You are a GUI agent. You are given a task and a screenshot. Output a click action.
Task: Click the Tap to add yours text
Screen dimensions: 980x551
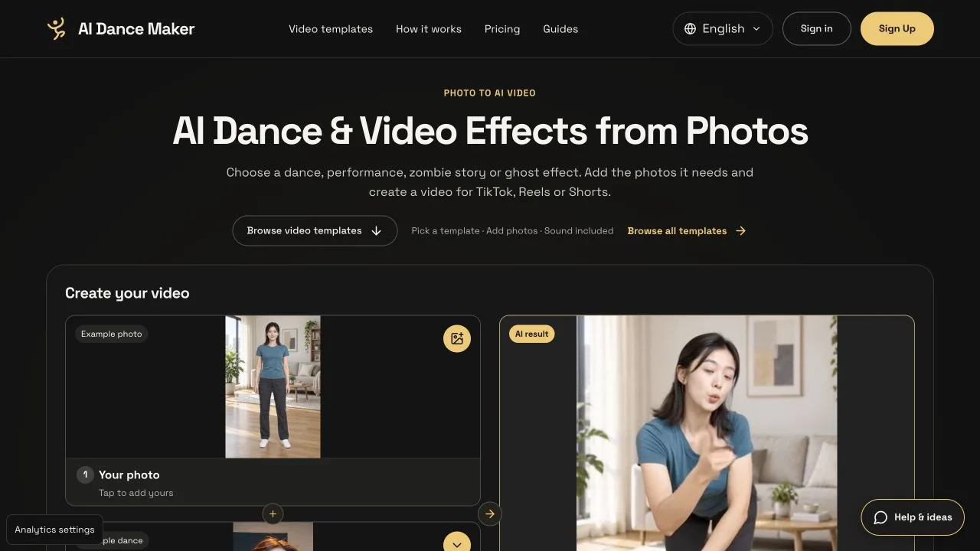click(x=136, y=493)
